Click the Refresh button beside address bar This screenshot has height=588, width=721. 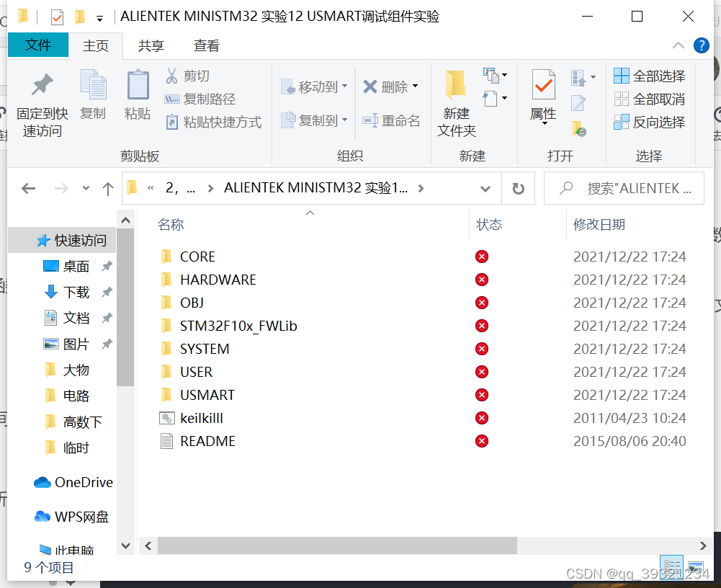click(518, 189)
